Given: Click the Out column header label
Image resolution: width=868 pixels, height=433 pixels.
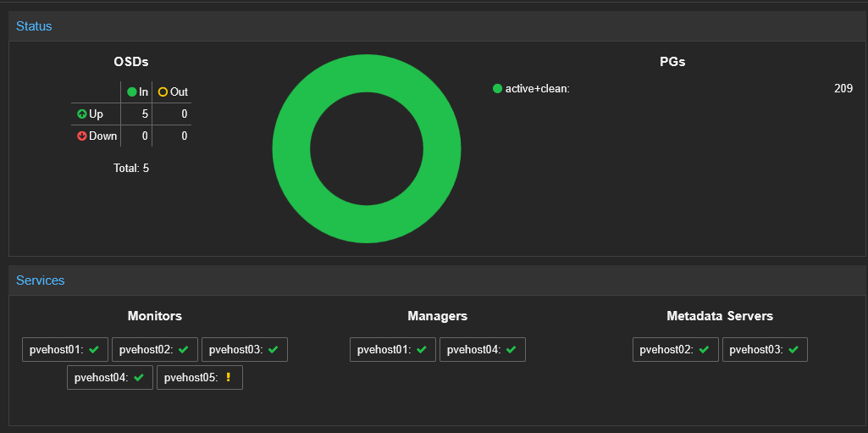Looking at the screenshot, I should (x=179, y=92).
